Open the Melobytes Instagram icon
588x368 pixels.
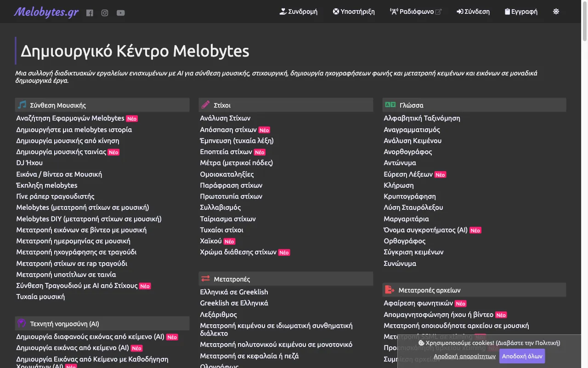click(105, 13)
